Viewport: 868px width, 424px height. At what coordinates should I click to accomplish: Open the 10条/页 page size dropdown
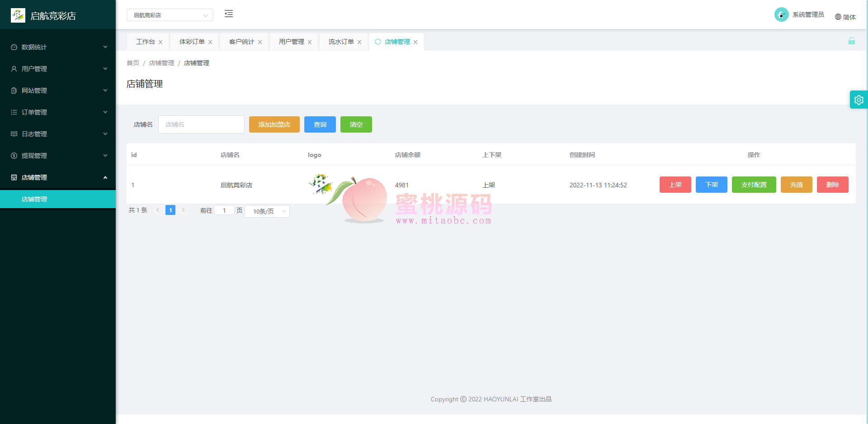[x=267, y=211]
